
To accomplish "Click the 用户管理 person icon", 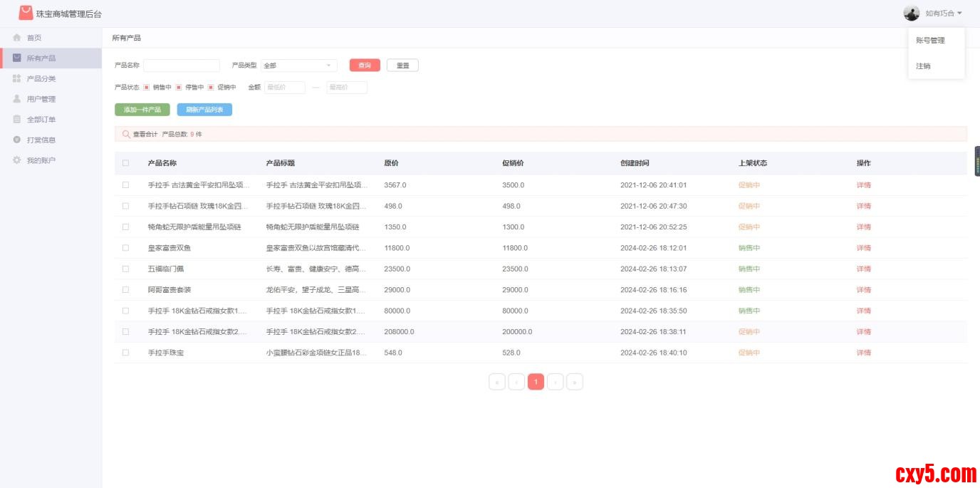I will pyautogui.click(x=17, y=99).
